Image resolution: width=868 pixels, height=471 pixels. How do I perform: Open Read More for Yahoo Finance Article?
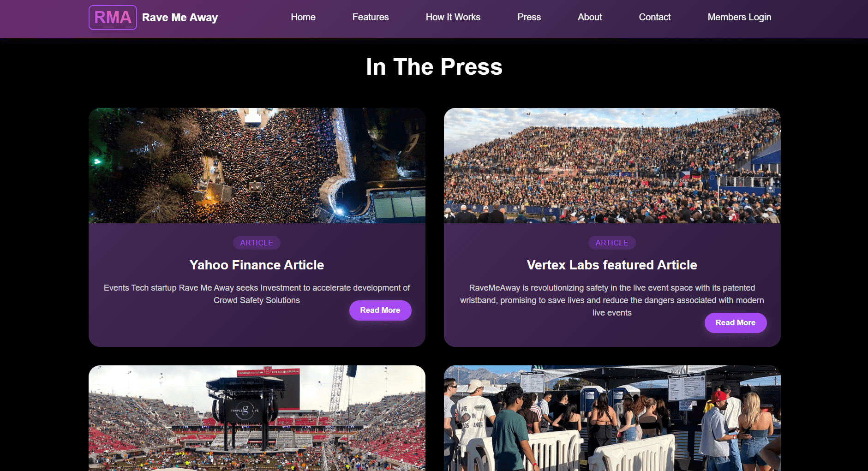(x=380, y=310)
